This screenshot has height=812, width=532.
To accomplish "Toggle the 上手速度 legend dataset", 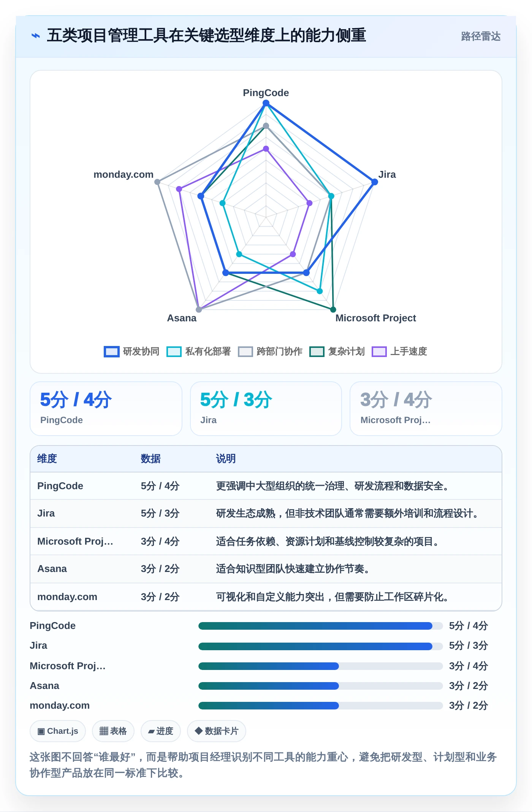I will pyautogui.click(x=399, y=351).
